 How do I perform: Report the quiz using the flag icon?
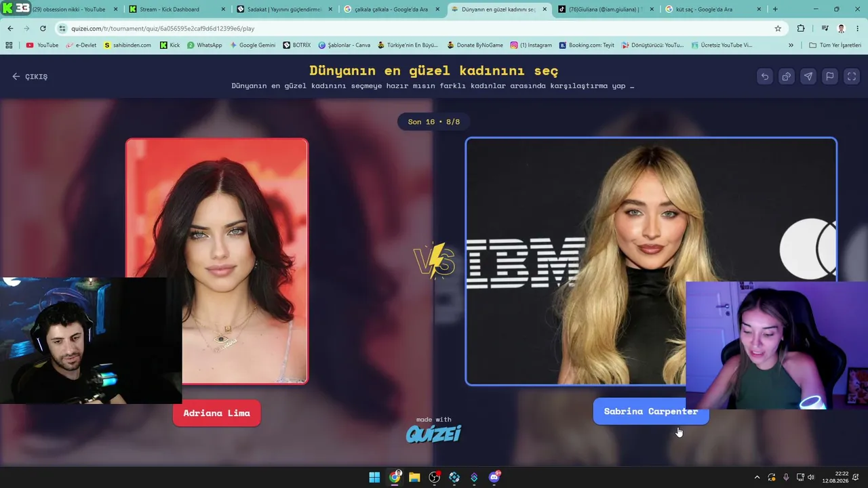click(830, 77)
